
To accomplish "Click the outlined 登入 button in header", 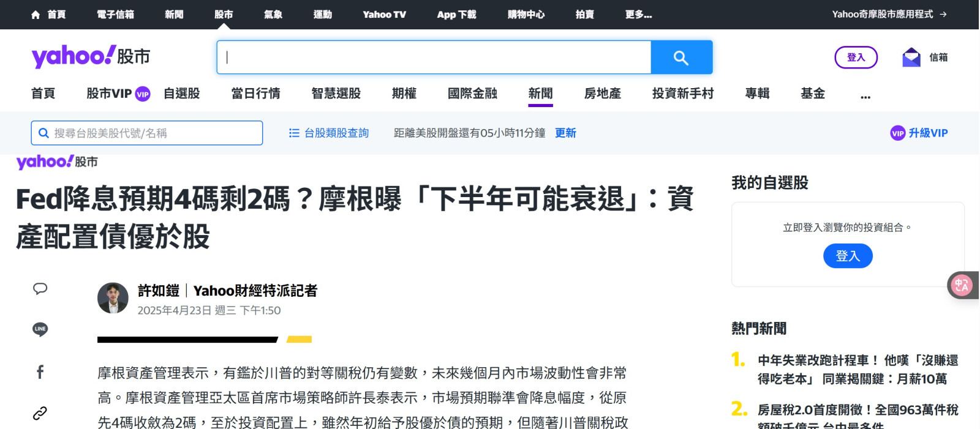I will (856, 58).
